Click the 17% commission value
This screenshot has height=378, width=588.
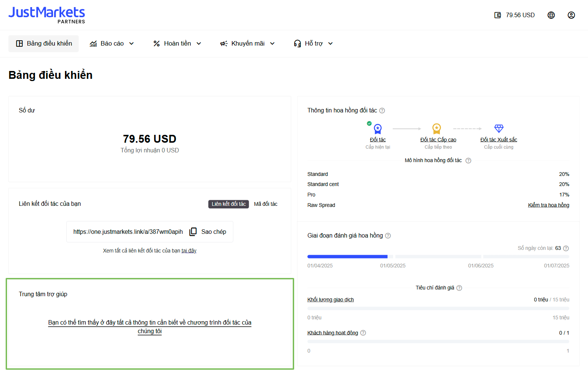point(564,195)
